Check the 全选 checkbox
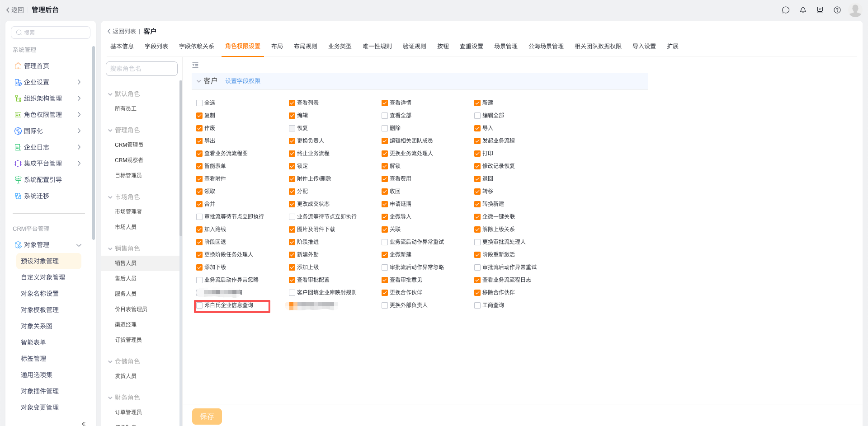The image size is (868, 426). click(x=199, y=103)
